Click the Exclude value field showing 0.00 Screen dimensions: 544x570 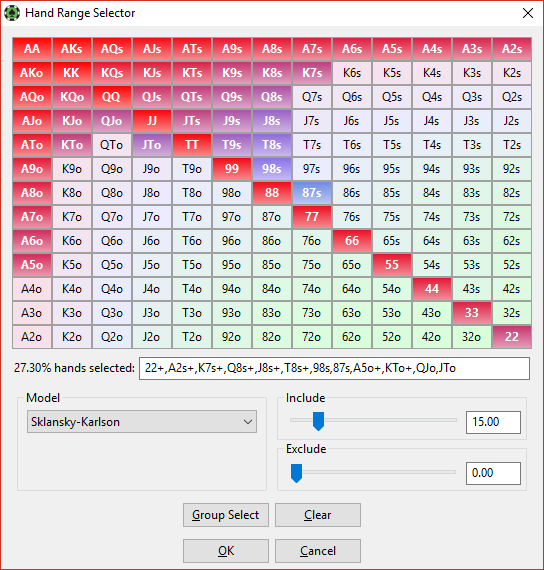(493, 473)
